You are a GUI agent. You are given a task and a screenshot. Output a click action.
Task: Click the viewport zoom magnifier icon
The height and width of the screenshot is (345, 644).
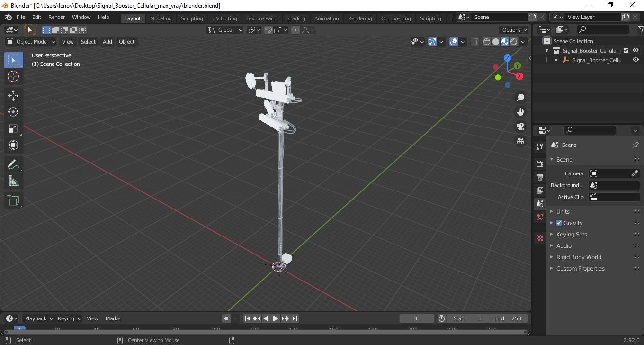point(520,98)
